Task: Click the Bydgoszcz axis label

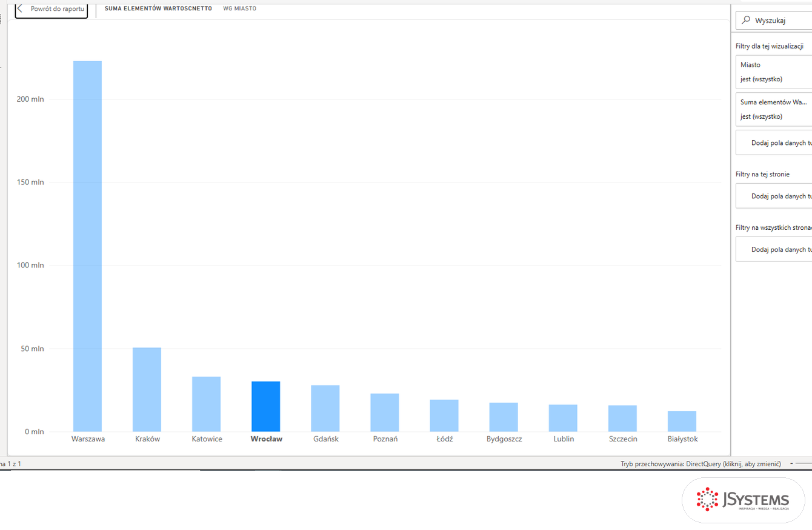Action: click(x=504, y=439)
